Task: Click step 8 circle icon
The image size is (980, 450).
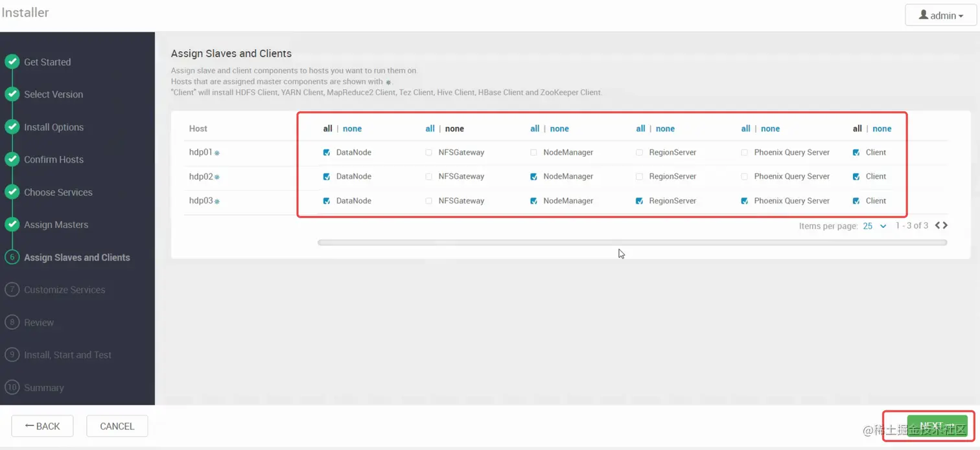Action: (x=12, y=322)
